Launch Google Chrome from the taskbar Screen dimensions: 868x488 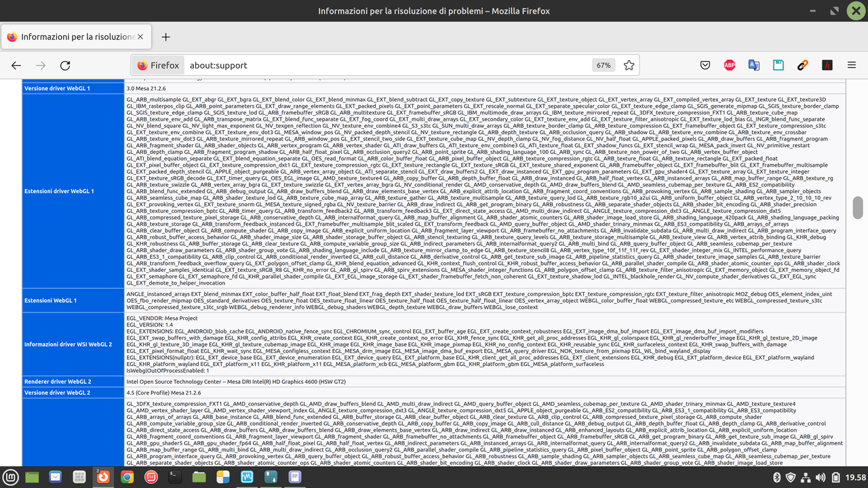coord(126,477)
